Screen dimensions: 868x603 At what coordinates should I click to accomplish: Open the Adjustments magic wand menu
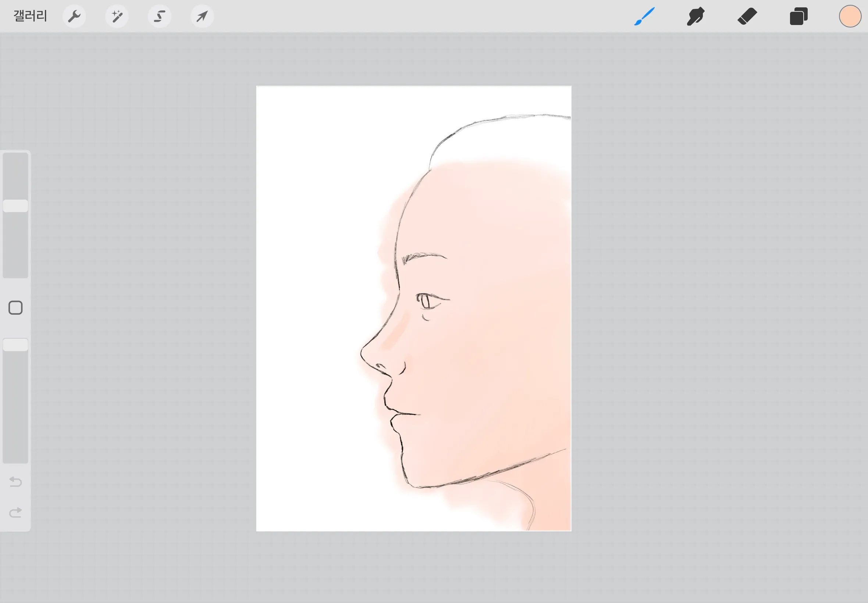tap(117, 16)
